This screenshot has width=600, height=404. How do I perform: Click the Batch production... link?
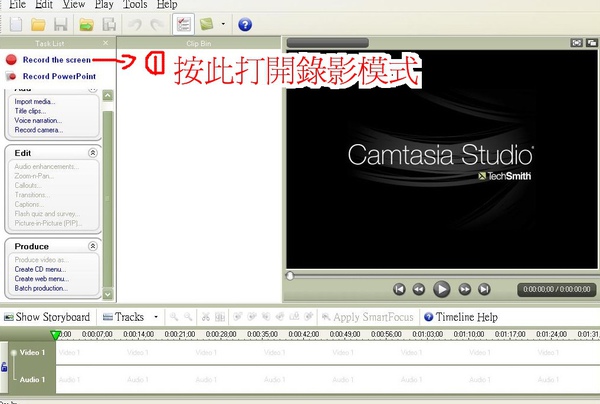tap(41, 288)
